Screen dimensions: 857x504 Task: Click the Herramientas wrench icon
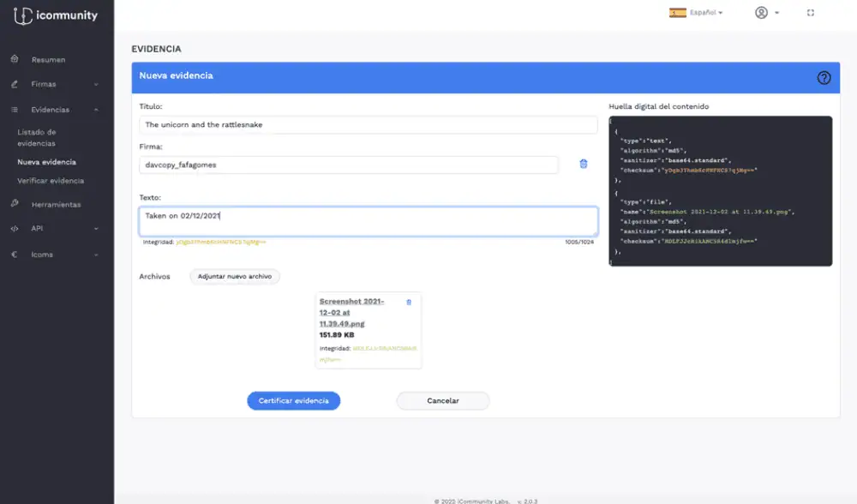coord(15,204)
